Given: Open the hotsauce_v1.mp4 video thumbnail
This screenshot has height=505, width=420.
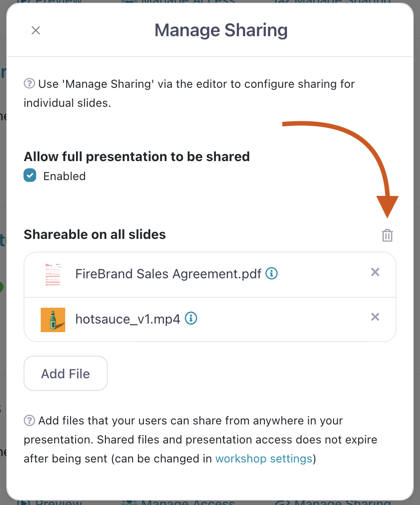Looking at the screenshot, I should (x=53, y=319).
